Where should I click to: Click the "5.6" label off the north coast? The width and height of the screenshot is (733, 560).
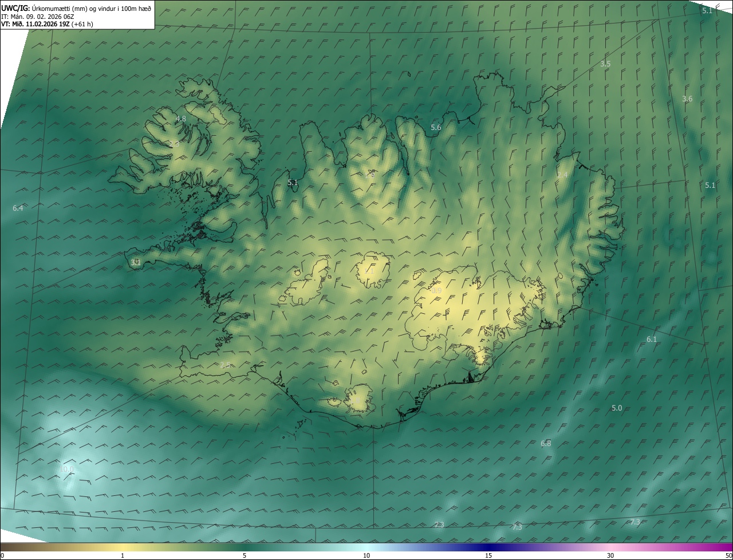436,128
